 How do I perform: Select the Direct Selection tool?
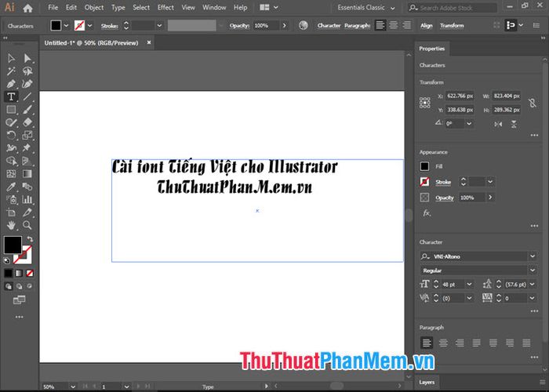click(x=27, y=58)
